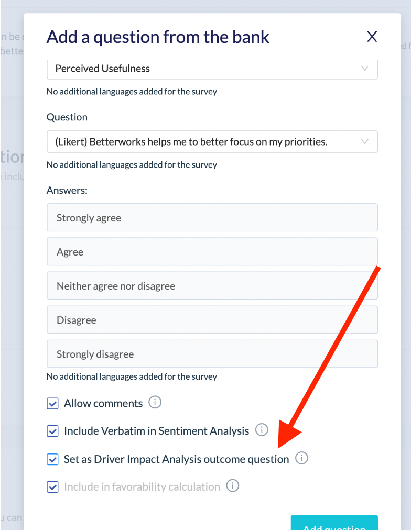Viewport: 411px width, 532px height.
Task: Click info icon beside Allow comments
Action: click(155, 403)
